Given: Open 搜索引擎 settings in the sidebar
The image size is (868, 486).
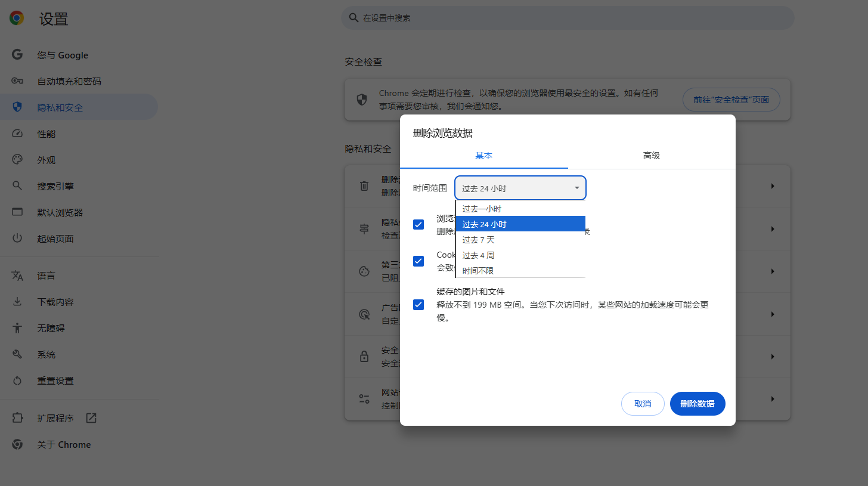Looking at the screenshot, I should [x=79, y=186].
